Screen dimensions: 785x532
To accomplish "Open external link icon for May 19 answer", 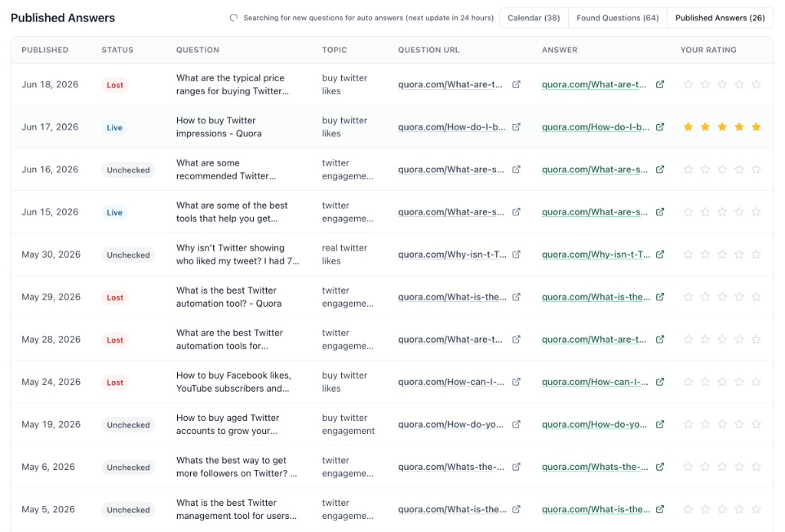I will point(660,425).
